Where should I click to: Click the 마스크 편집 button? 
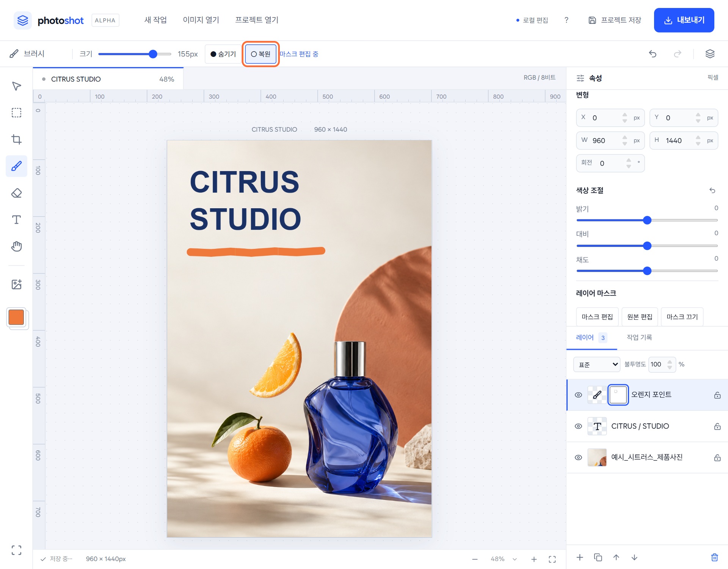click(597, 317)
